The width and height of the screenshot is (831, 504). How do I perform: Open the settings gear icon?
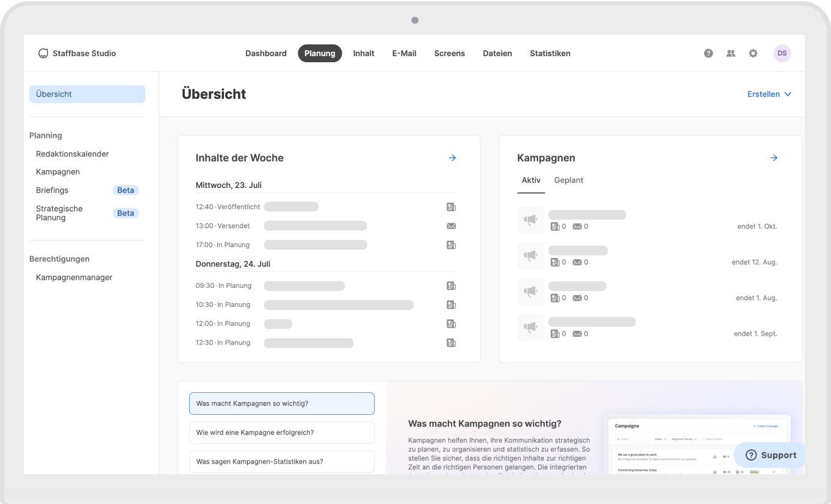754,53
